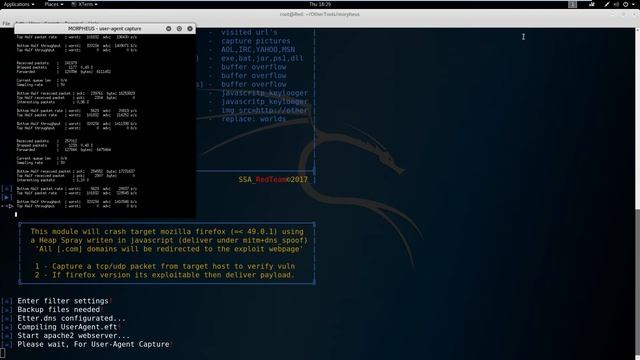
Task: Click the power icon in top bar
Action: pos(625,4)
